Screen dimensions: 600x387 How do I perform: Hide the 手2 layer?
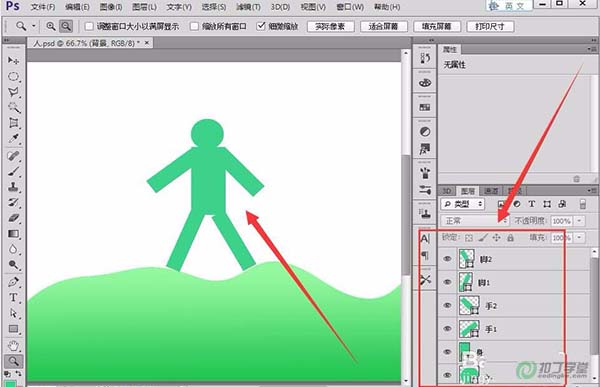(x=447, y=305)
